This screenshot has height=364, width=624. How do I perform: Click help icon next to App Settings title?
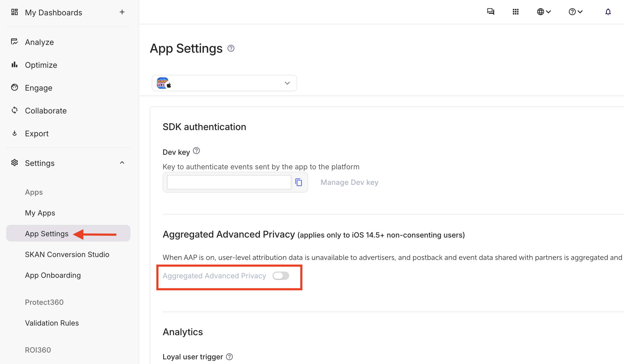[231, 48]
